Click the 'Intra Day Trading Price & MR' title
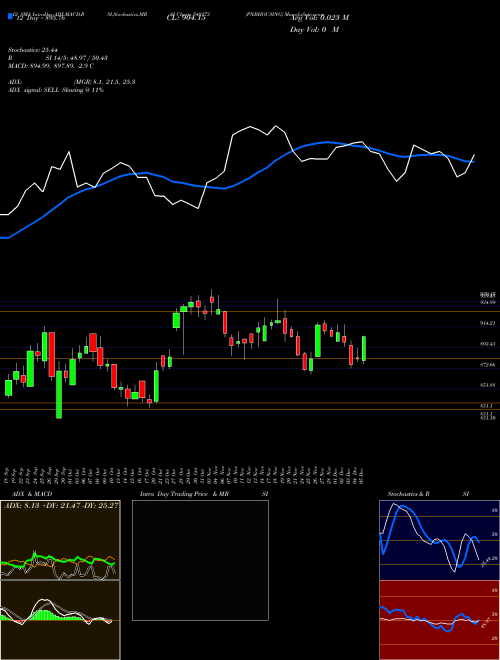 click(184, 494)
